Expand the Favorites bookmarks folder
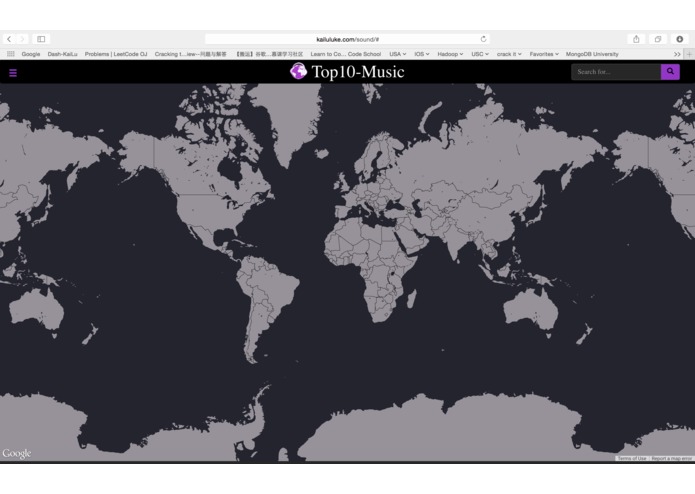The height and width of the screenshot is (494, 695). pyautogui.click(x=544, y=54)
